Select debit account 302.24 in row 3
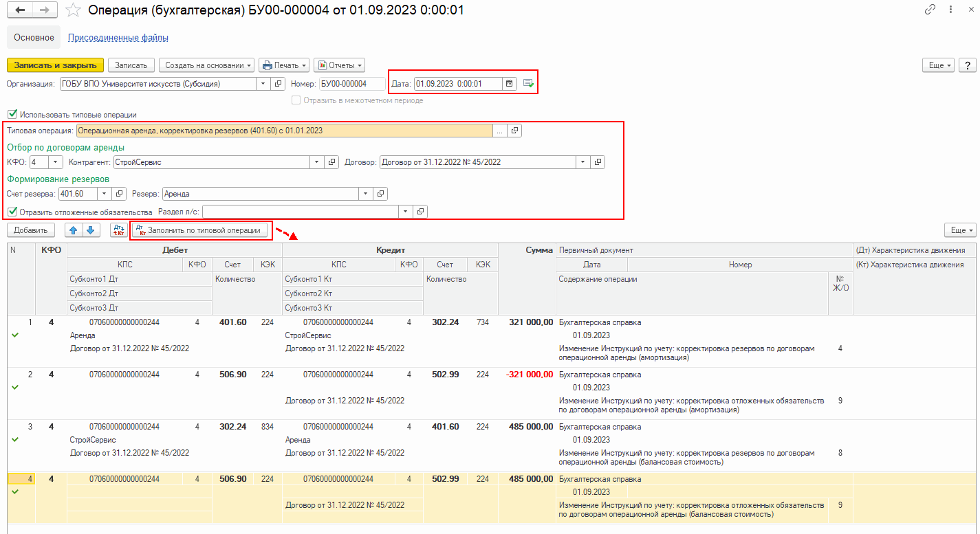This screenshot has width=980, height=534. tap(232, 427)
